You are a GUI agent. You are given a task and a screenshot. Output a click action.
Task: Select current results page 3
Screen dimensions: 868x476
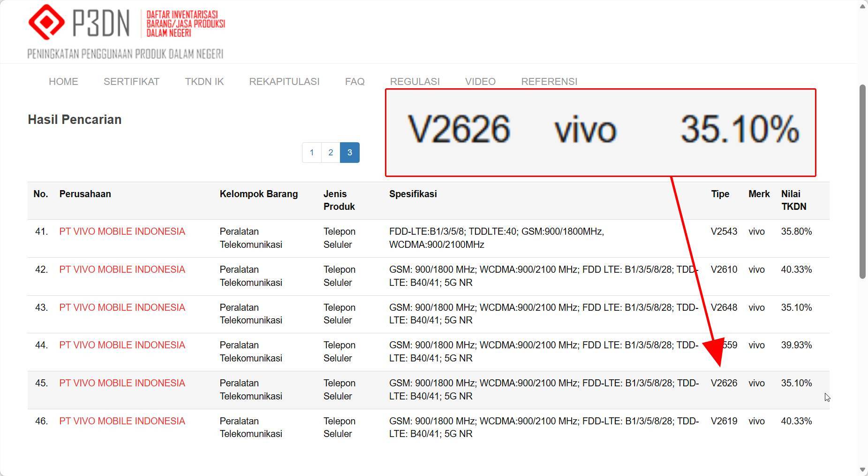coord(349,153)
